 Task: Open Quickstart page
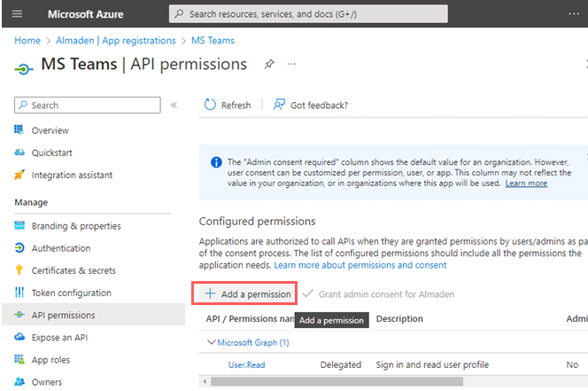tap(52, 152)
